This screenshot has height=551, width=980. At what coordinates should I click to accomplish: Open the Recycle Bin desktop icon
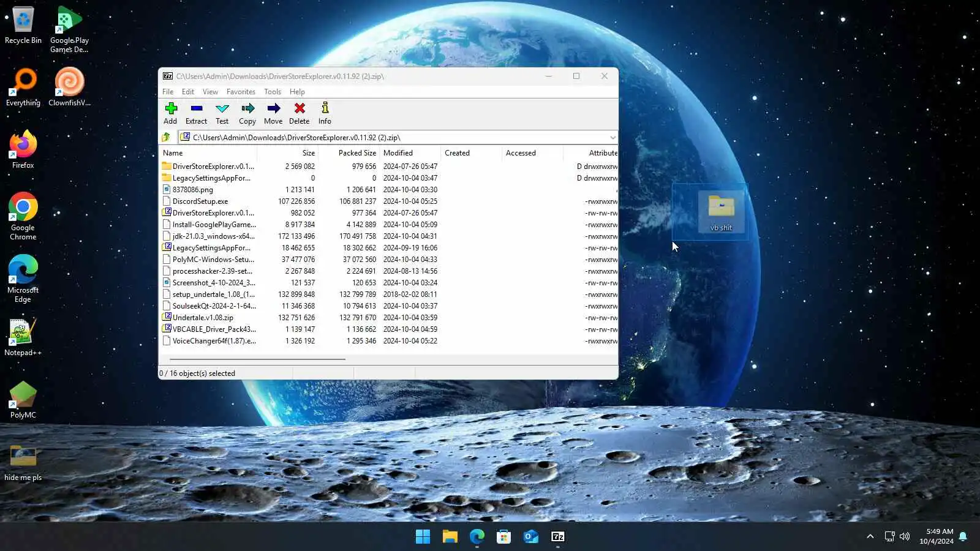pyautogui.click(x=23, y=25)
